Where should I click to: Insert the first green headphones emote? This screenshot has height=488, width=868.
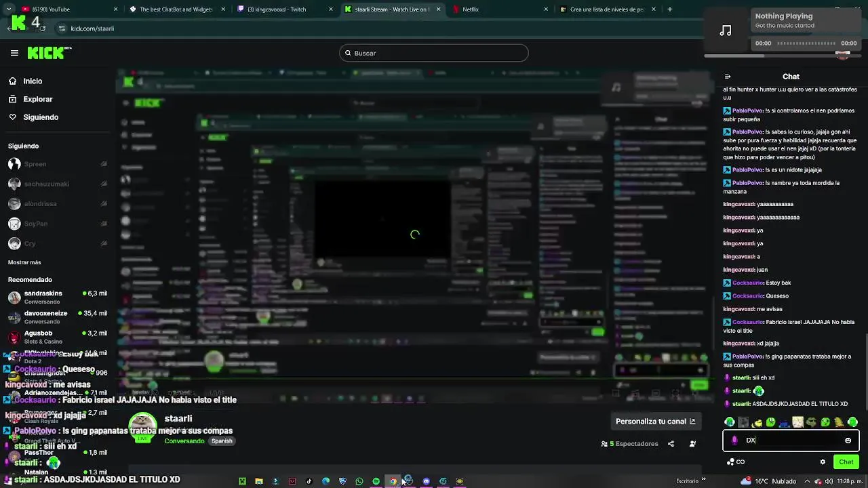(x=730, y=422)
